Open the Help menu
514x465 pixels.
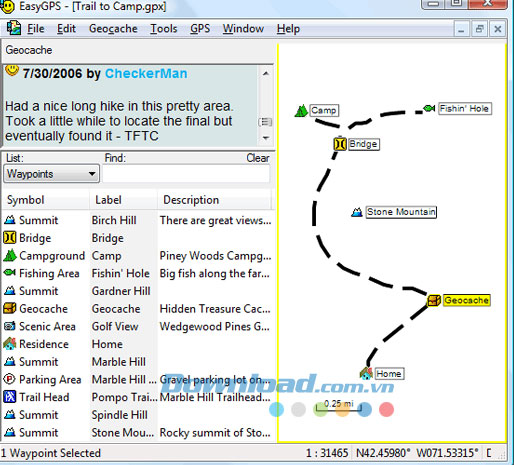click(288, 29)
